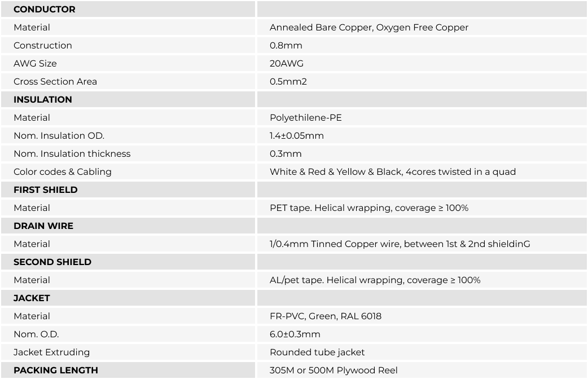Image resolution: width=588 pixels, height=379 pixels.
Task: Click the SECOND SHIELD section header
Action: pyautogui.click(x=52, y=262)
